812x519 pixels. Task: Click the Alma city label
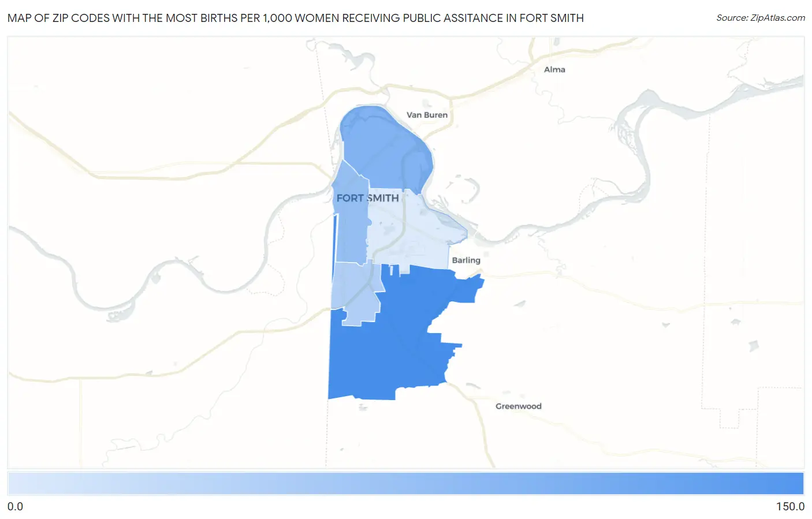(x=554, y=69)
